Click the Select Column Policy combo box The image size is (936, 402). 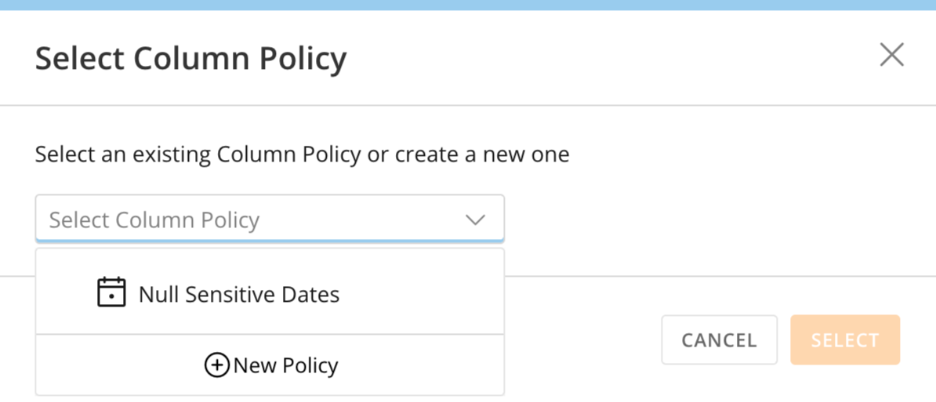(269, 220)
